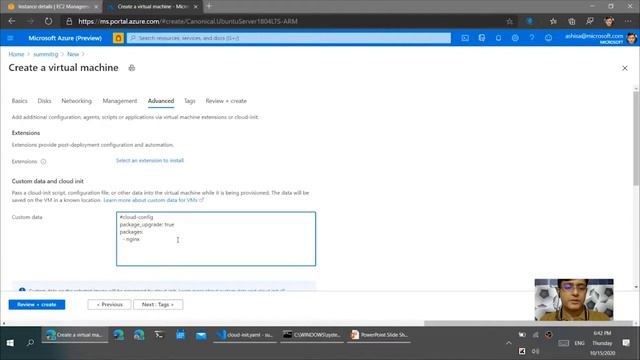
Task: Select the Advanced tab
Action: tap(161, 101)
